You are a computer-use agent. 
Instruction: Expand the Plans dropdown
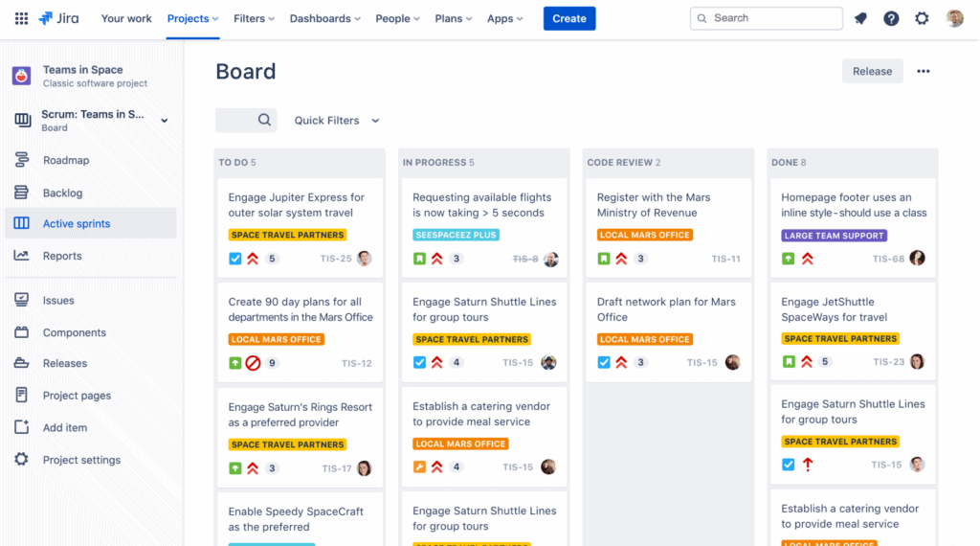click(x=453, y=19)
